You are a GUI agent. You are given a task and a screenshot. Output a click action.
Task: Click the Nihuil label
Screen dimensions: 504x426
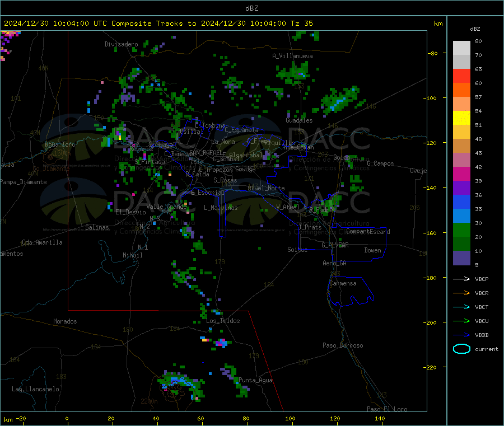(132, 255)
